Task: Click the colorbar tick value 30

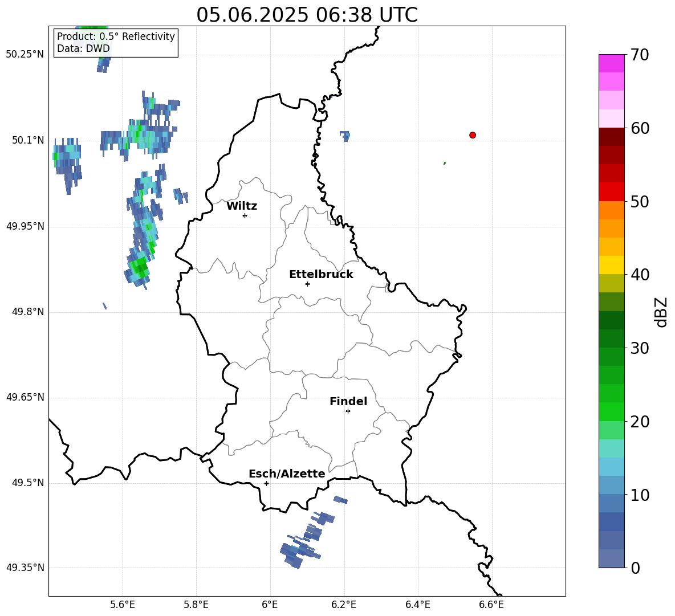Action: [640, 348]
